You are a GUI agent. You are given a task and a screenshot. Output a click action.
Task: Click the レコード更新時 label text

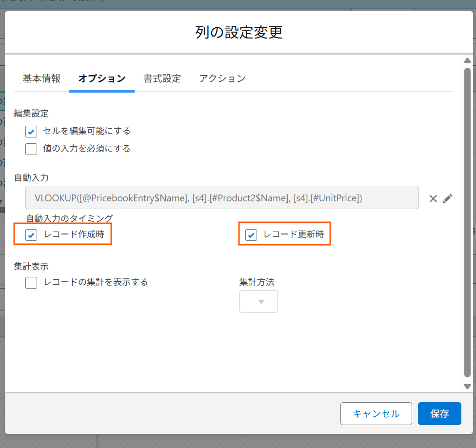click(x=294, y=234)
